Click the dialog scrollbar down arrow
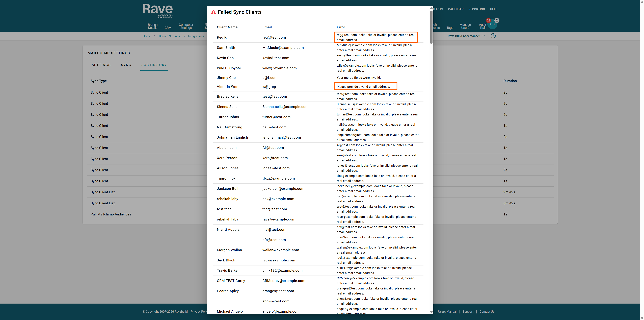This screenshot has width=644, height=320. coord(431,312)
